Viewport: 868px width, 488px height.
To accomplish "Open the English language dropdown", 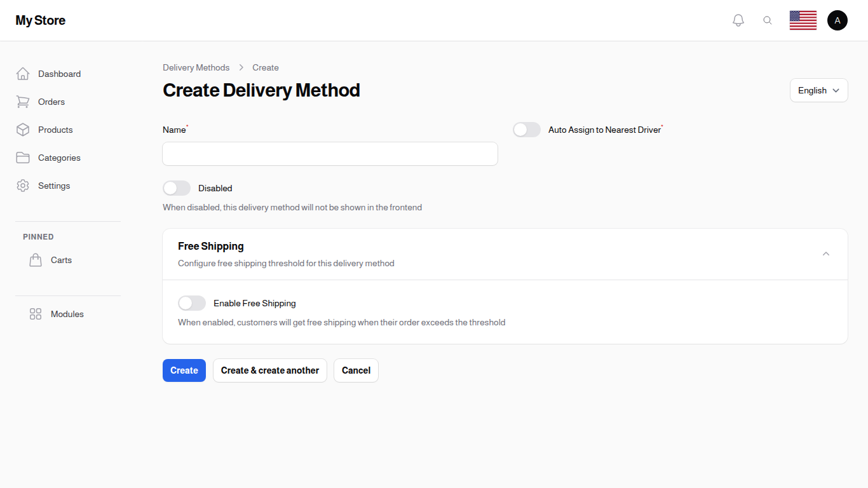I will coord(818,90).
